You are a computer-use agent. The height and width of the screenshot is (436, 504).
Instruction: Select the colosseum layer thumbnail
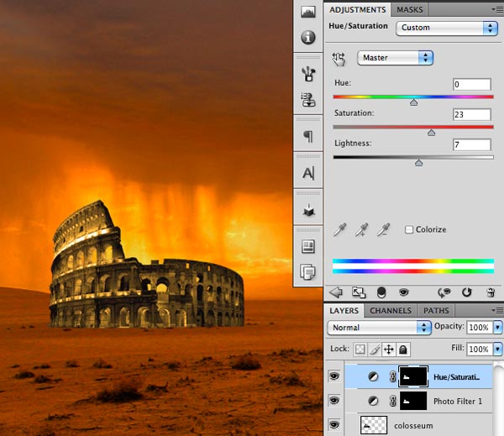click(x=374, y=425)
